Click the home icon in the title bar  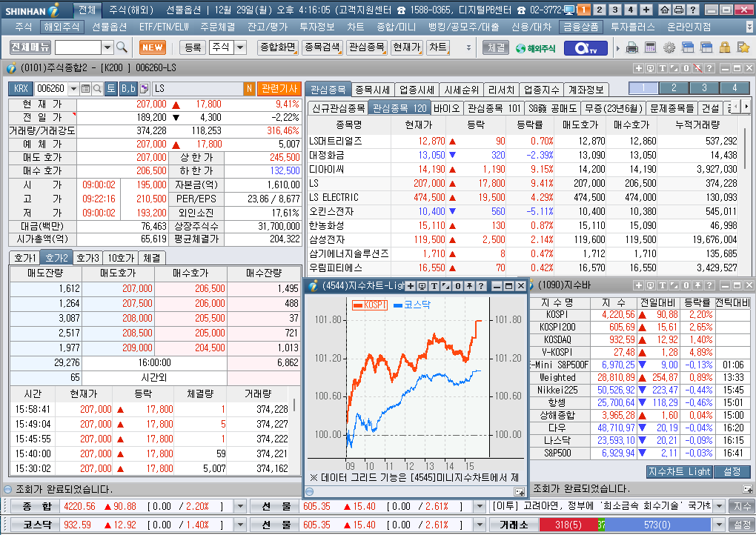[664, 10]
